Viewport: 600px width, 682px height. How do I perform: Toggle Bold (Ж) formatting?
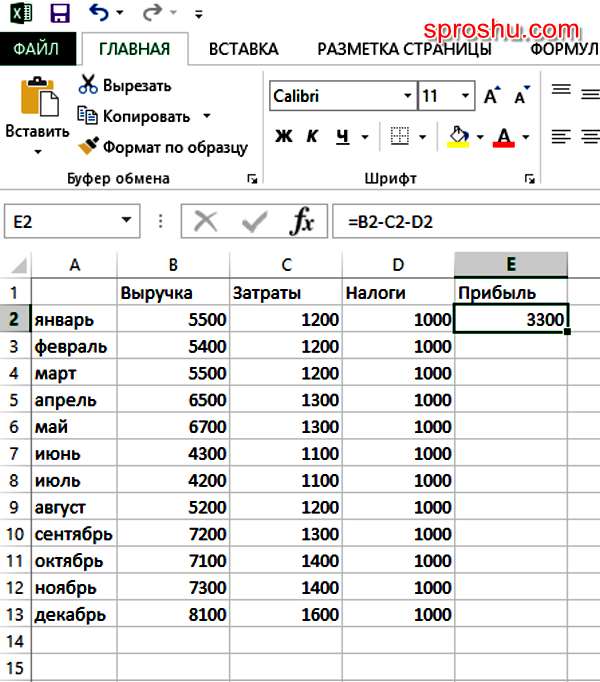point(284,136)
